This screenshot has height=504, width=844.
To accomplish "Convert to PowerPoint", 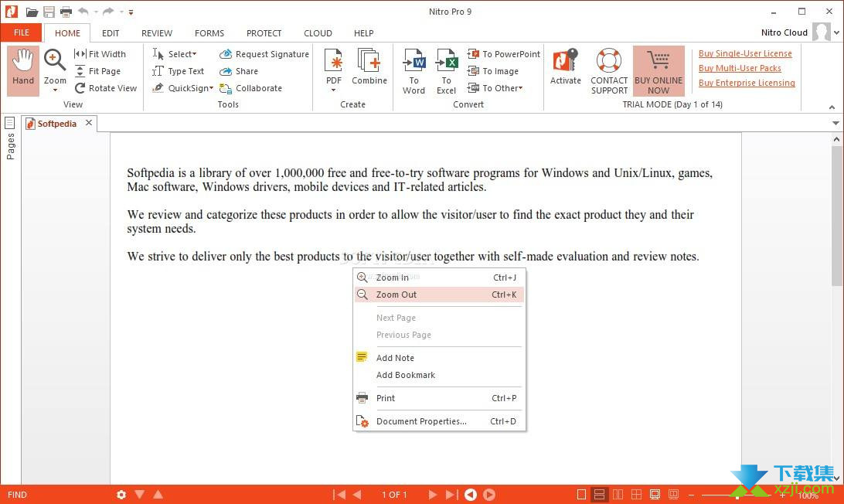I will click(504, 54).
